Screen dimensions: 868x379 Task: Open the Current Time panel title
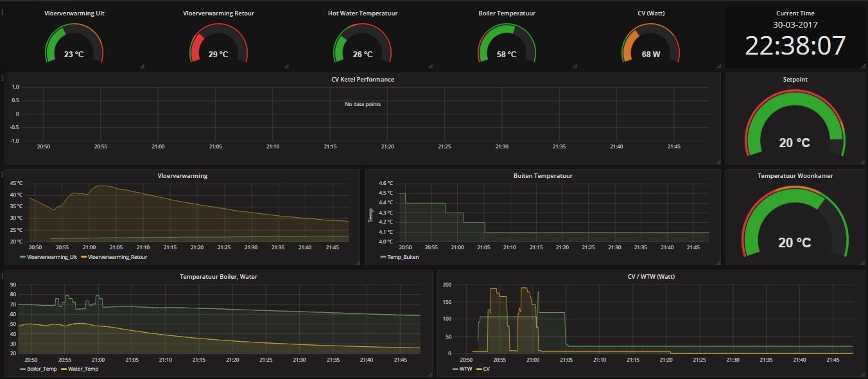pyautogui.click(x=795, y=13)
